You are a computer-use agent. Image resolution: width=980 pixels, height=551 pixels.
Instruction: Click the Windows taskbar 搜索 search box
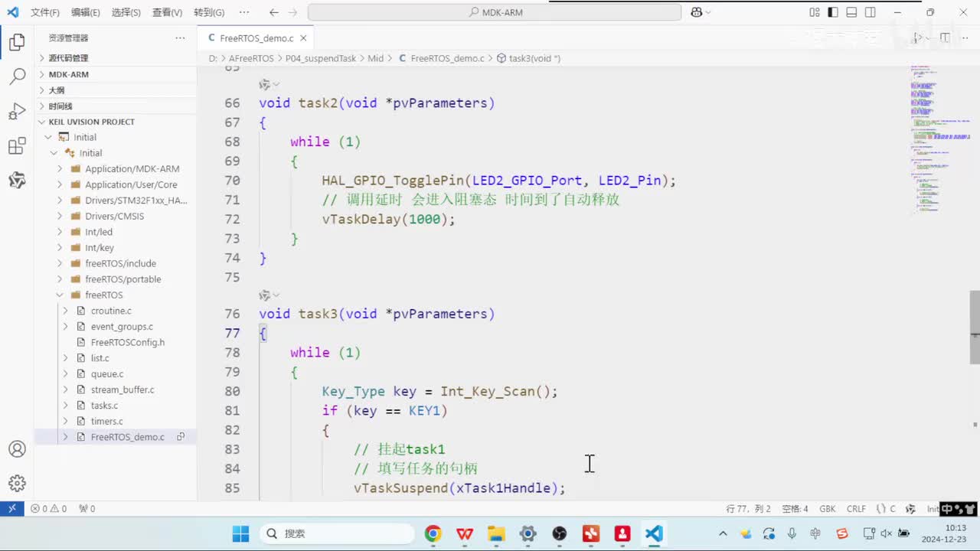pos(337,533)
